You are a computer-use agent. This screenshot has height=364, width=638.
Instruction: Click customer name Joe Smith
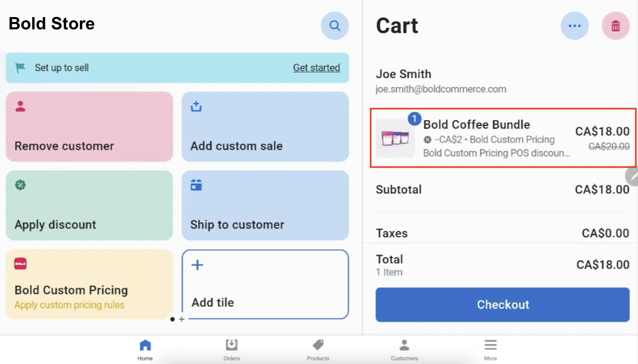tap(404, 74)
